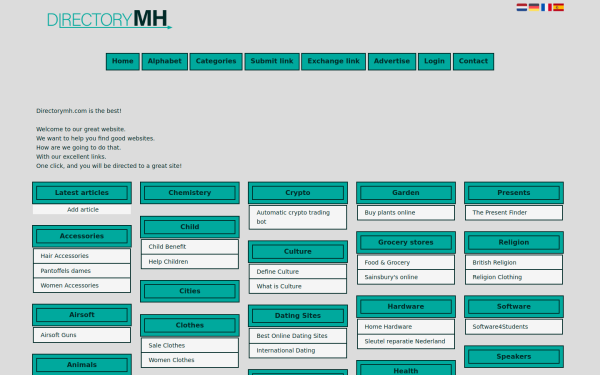Open the Home menu item

click(x=123, y=62)
